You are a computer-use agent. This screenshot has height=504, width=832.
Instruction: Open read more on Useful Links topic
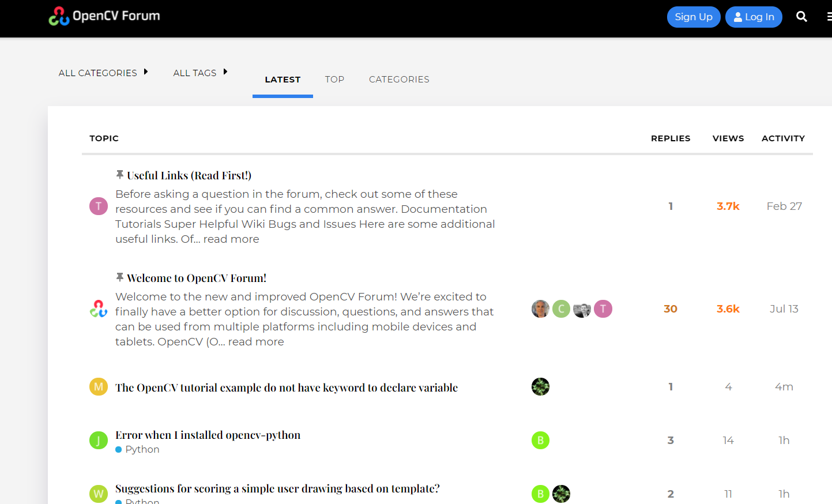(231, 238)
